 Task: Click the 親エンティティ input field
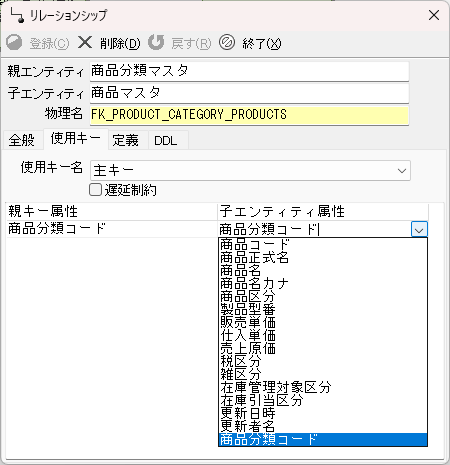249,71
